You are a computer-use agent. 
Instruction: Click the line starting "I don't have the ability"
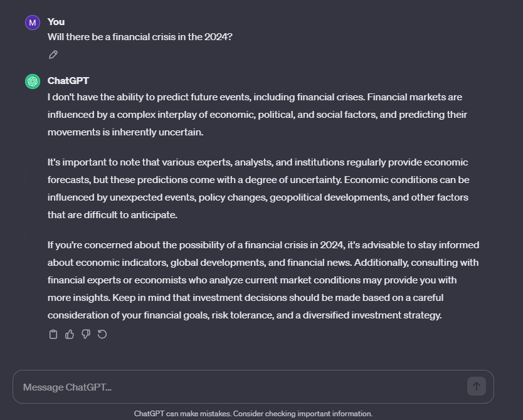pos(255,97)
